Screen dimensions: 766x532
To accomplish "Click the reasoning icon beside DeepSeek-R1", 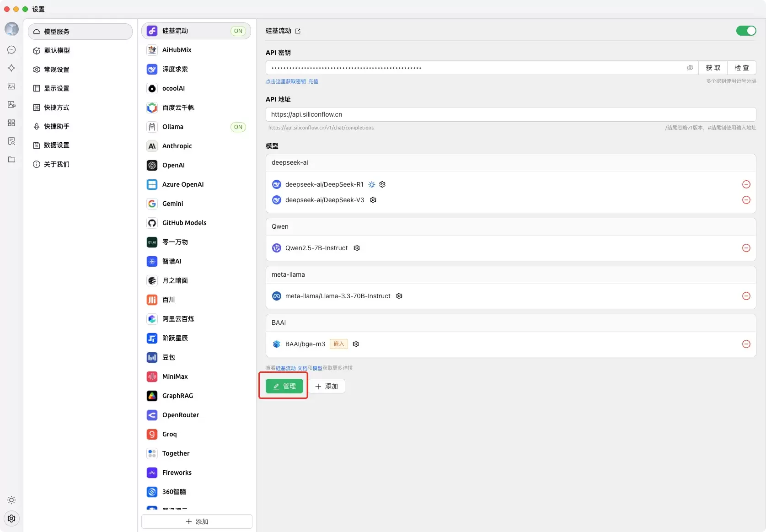I will point(372,184).
